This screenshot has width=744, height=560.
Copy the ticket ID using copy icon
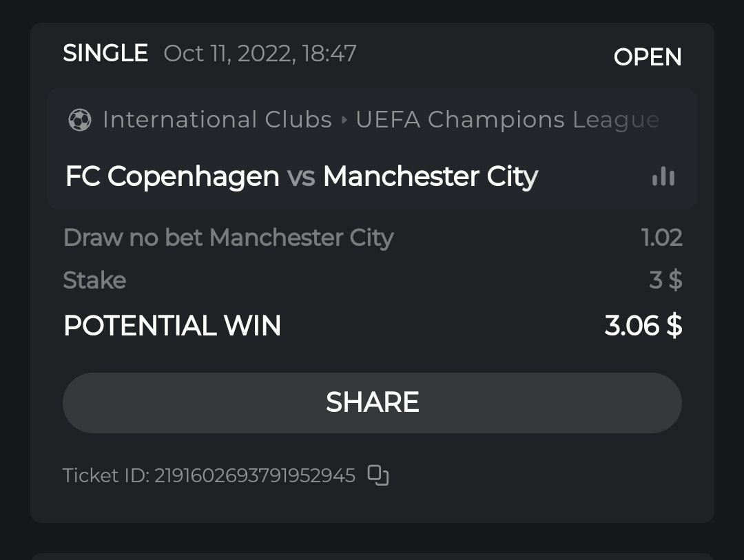pyautogui.click(x=378, y=475)
